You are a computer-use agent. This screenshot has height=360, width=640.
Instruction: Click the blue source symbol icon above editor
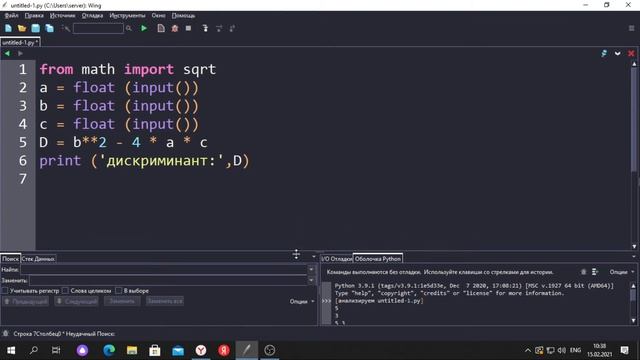[604, 53]
